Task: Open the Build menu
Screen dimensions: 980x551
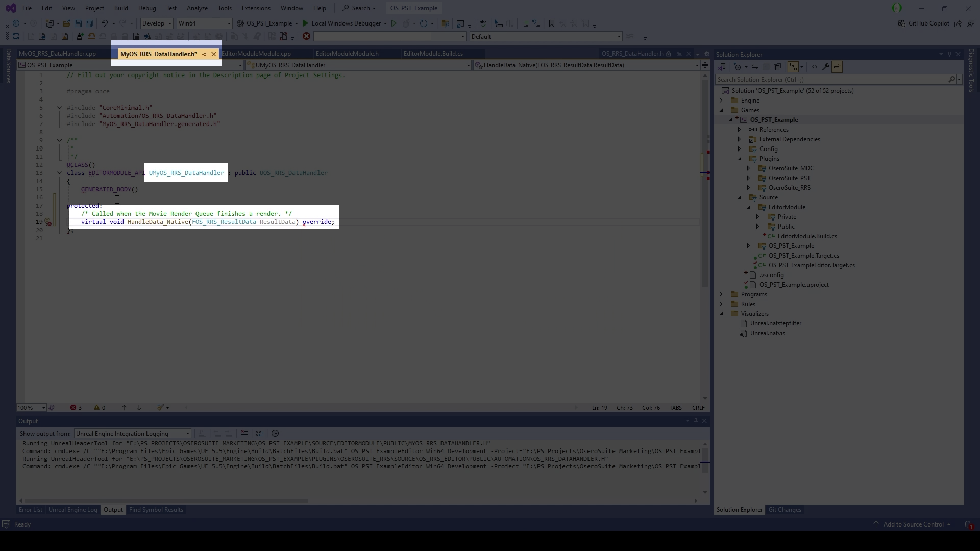Action: tap(121, 8)
